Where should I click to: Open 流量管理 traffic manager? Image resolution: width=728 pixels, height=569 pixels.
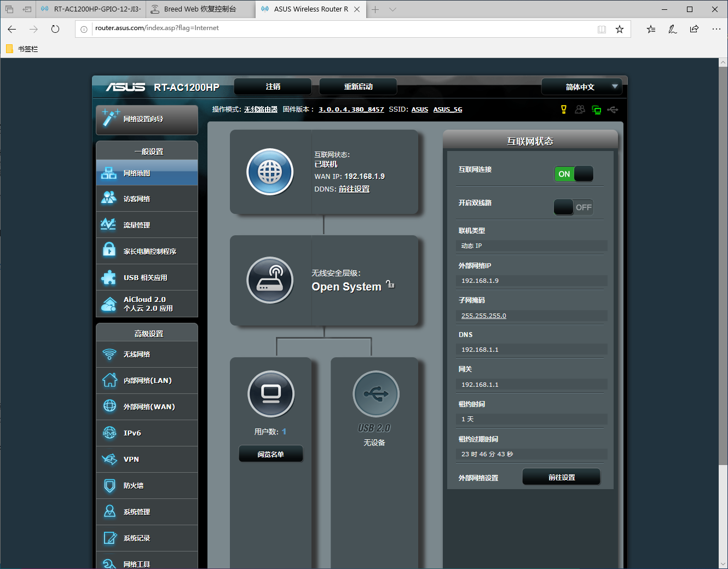pyautogui.click(x=147, y=225)
